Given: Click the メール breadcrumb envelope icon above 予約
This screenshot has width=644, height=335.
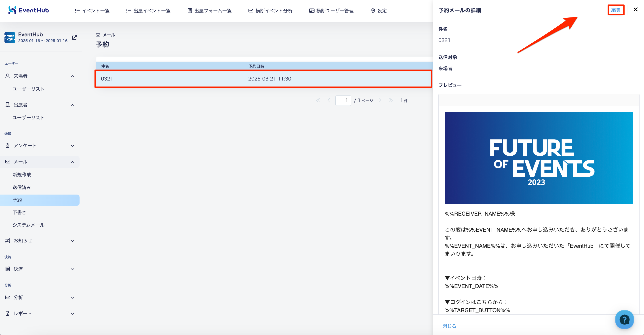Looking at the screenshot, I should tap(98, 35).
